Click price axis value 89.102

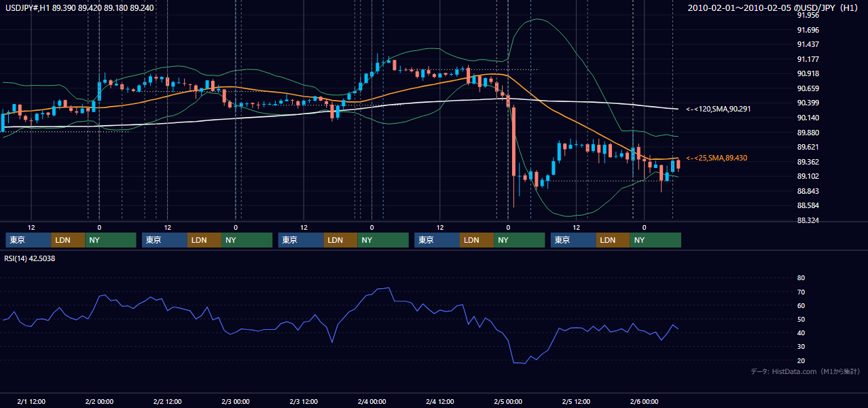[x=808, y=176]
